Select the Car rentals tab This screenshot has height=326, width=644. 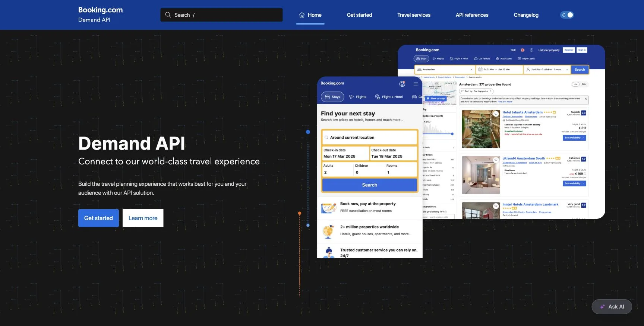pyautogui.click(x=482, y=58)
